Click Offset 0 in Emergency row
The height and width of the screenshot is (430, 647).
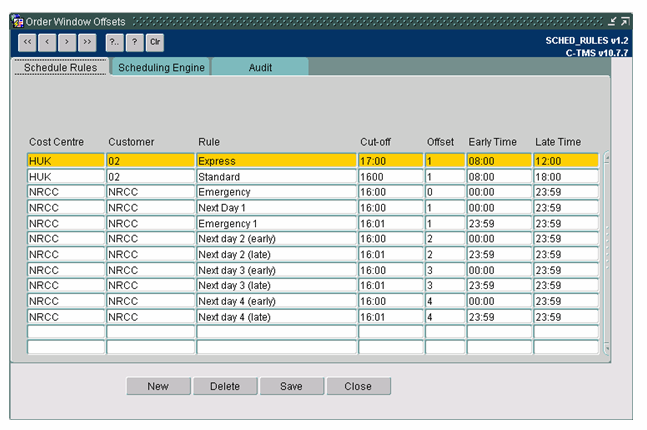pos(445,192)
